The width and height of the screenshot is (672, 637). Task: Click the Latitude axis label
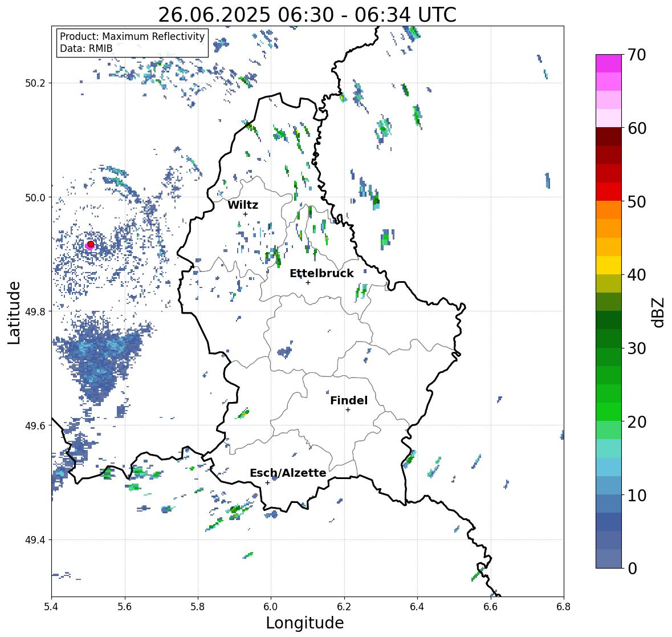tap(14, 313)
